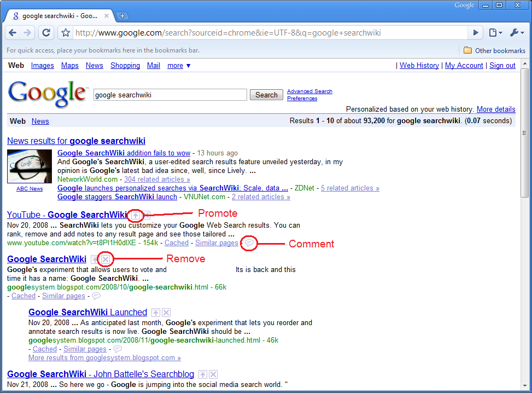This screenshot has height=393, width=532.
Task: Select the 'google searchwiki' browser tab
Action: [60, 16]
